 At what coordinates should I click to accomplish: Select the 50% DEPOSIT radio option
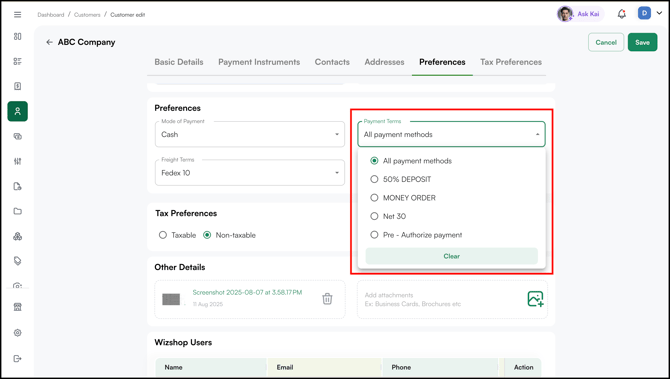[x=374, y=179]
